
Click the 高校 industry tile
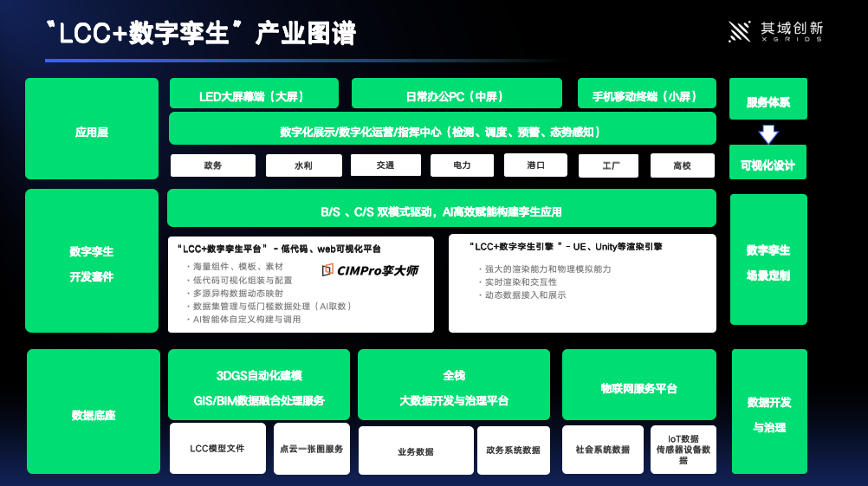point(683,166)
